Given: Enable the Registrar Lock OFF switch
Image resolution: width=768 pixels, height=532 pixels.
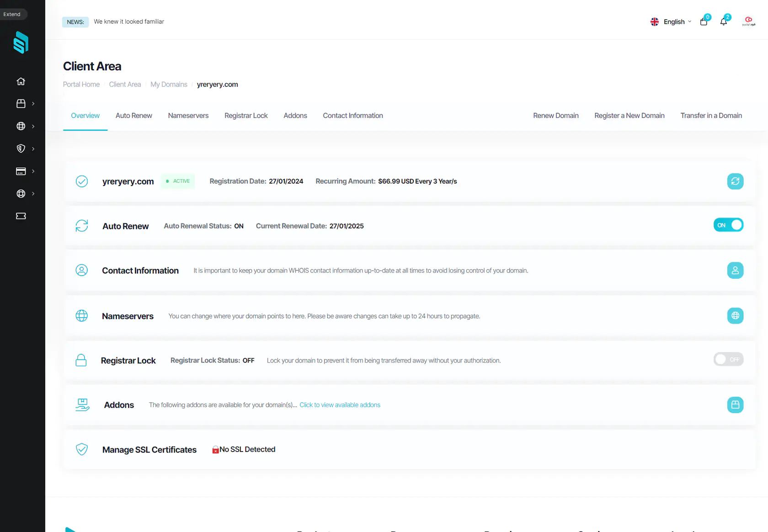Looking at the screenshot, I should click(728, 360).
